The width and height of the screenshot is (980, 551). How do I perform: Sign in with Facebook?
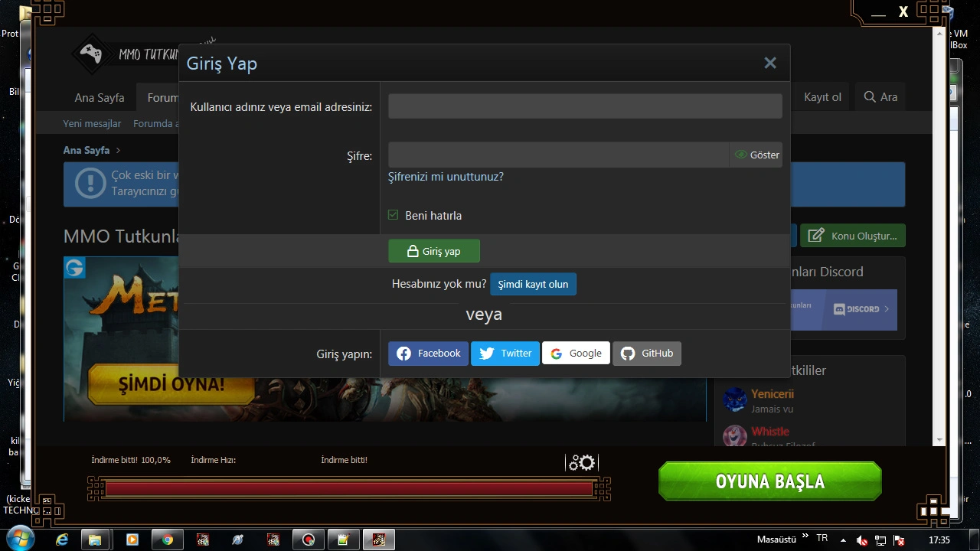tap(428, 354)
